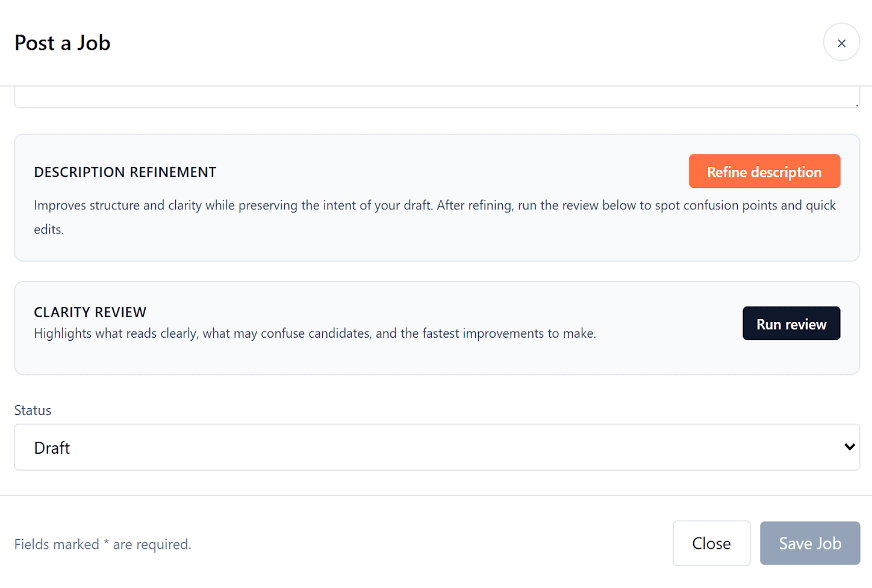Close the Post a Job dialog with X

point(841,43)
